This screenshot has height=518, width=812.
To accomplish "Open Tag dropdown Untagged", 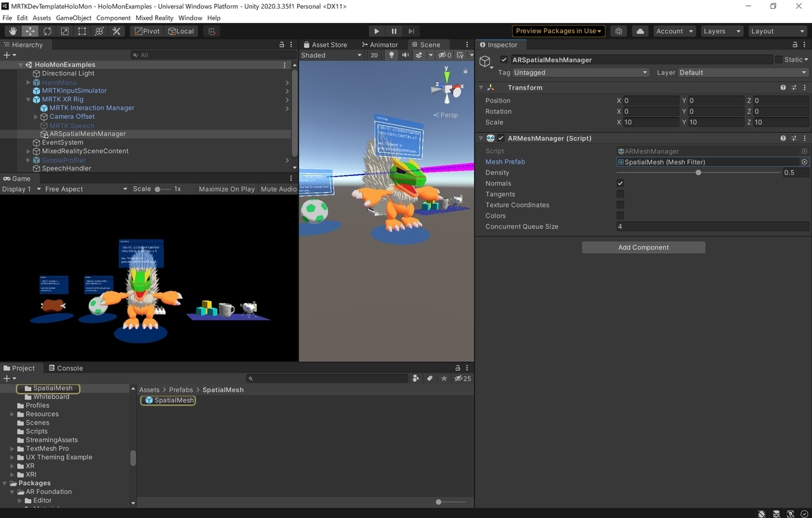I will point(581,72).
